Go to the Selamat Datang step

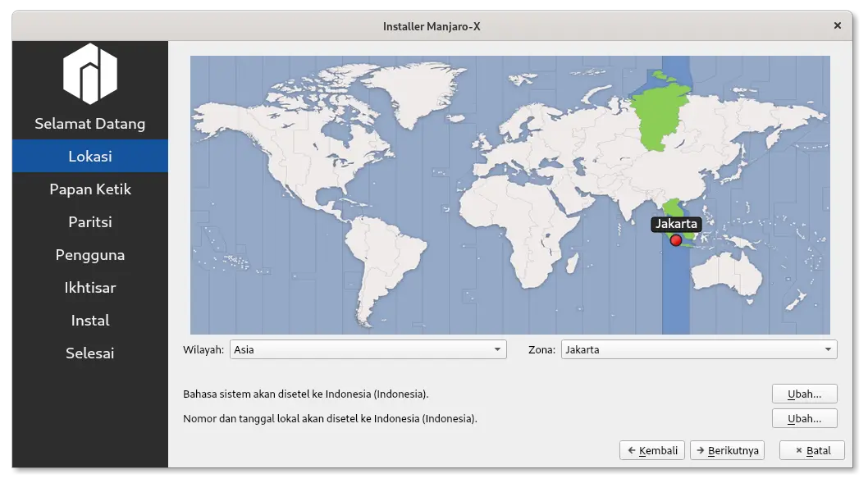point(89,123)
